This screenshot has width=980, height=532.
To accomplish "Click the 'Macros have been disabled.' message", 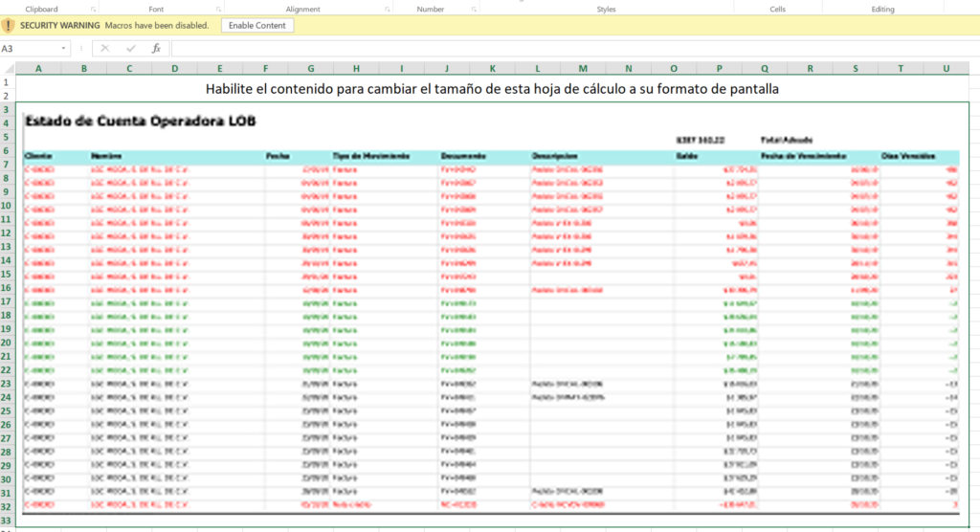I will (x=157, y=26).
